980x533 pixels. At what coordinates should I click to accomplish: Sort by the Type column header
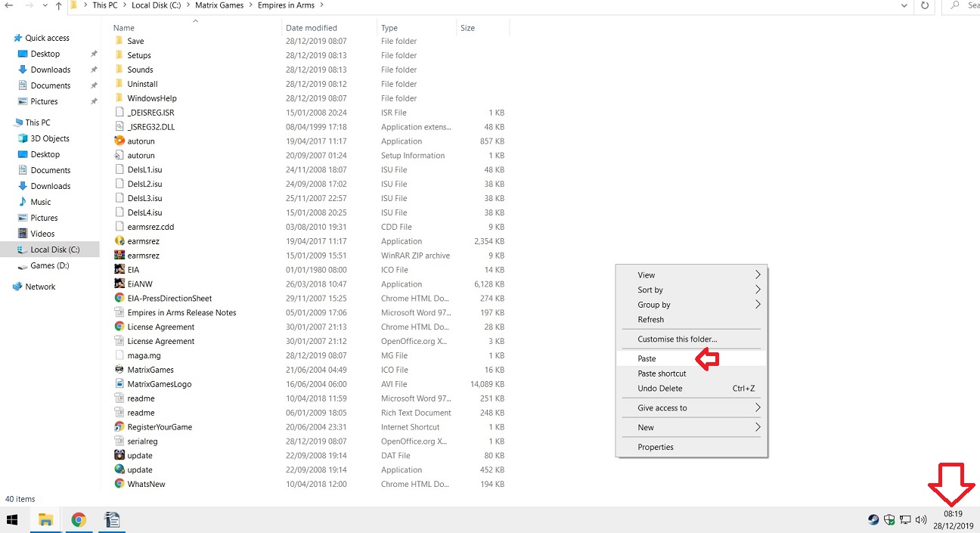417,28
